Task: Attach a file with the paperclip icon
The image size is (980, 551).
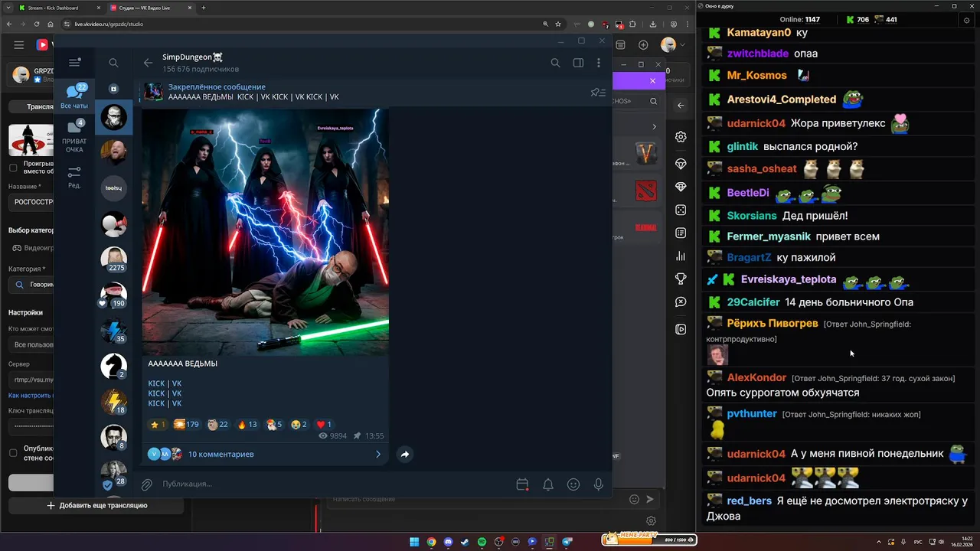Action: coord(146,484)
